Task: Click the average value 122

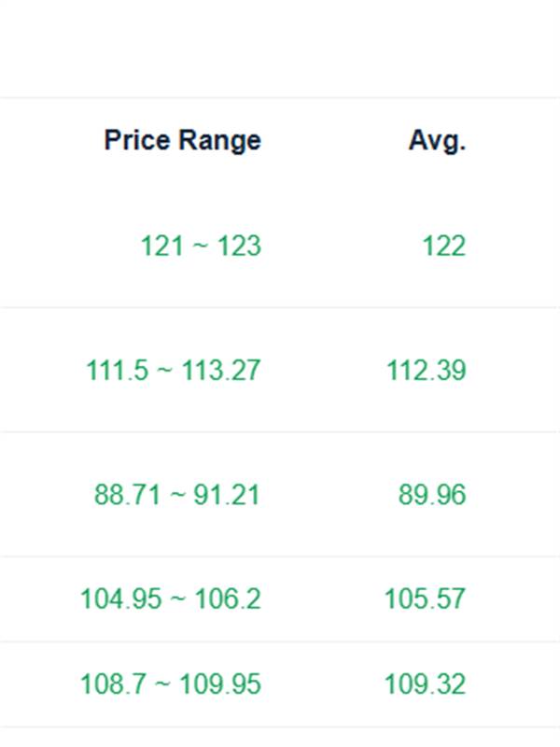Action: pyautogui.click(x=443, y=247)
